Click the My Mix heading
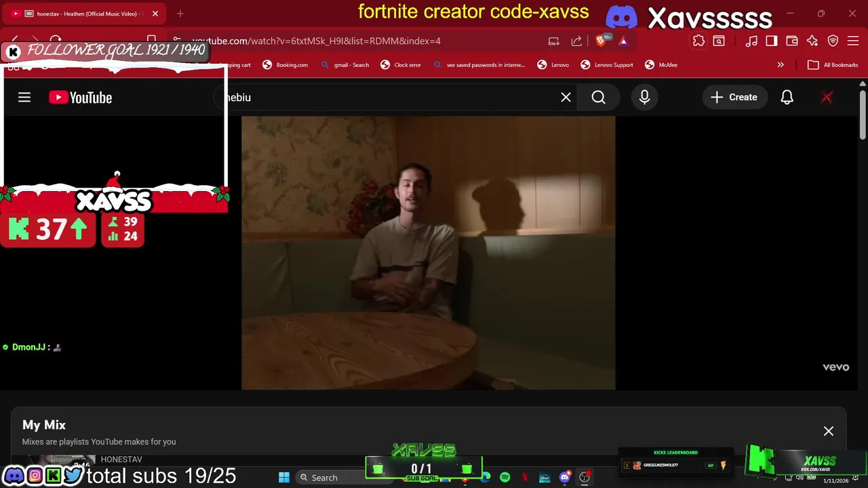Screen dimensions: 868x488 (44, 425)
